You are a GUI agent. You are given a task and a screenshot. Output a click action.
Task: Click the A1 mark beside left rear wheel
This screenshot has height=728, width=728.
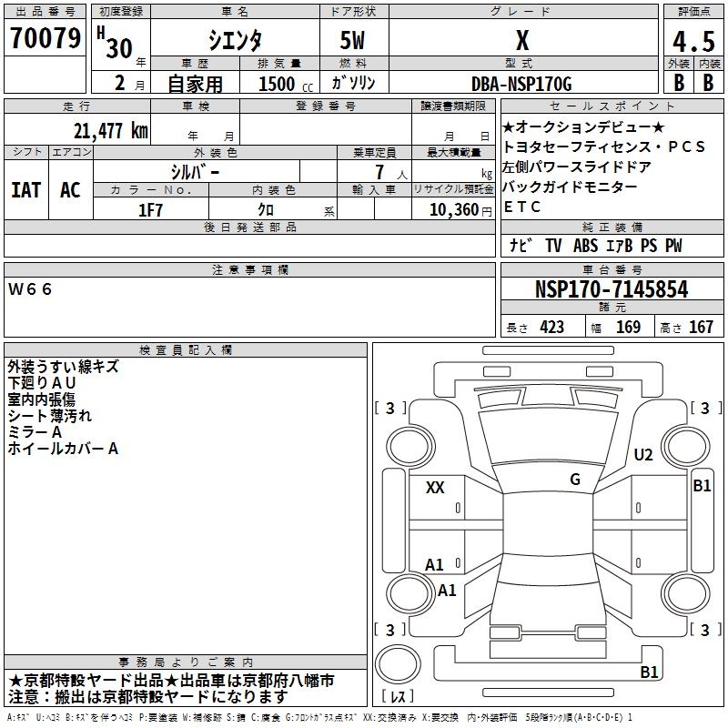447,591
